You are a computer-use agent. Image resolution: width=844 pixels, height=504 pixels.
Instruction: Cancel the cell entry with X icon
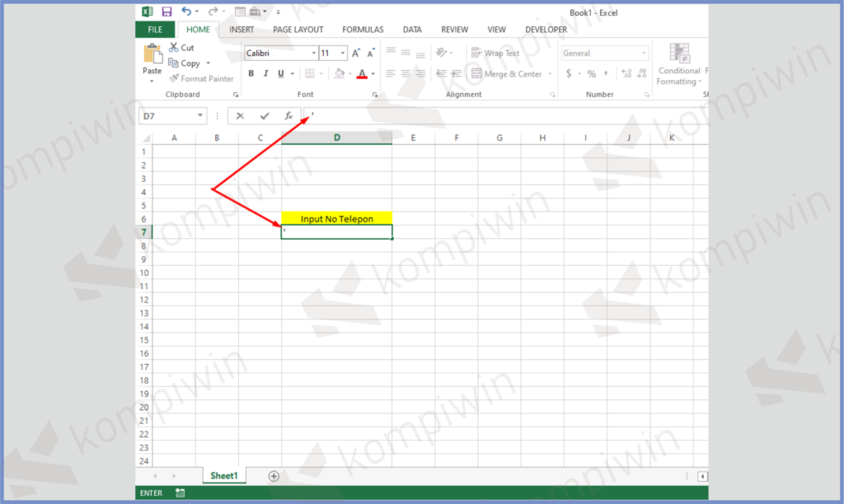click(240, 116)
